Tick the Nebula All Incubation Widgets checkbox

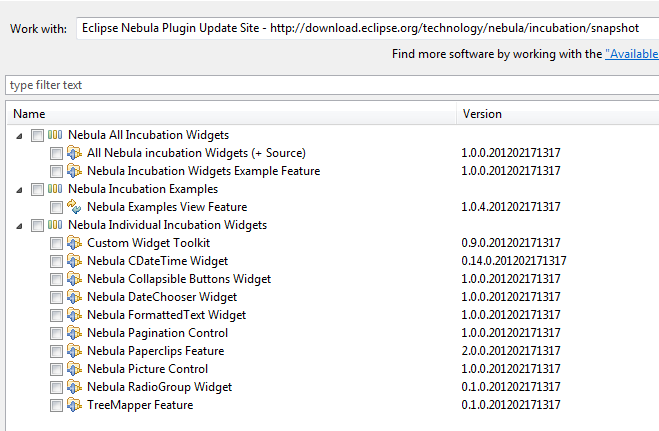click(38, 135)
